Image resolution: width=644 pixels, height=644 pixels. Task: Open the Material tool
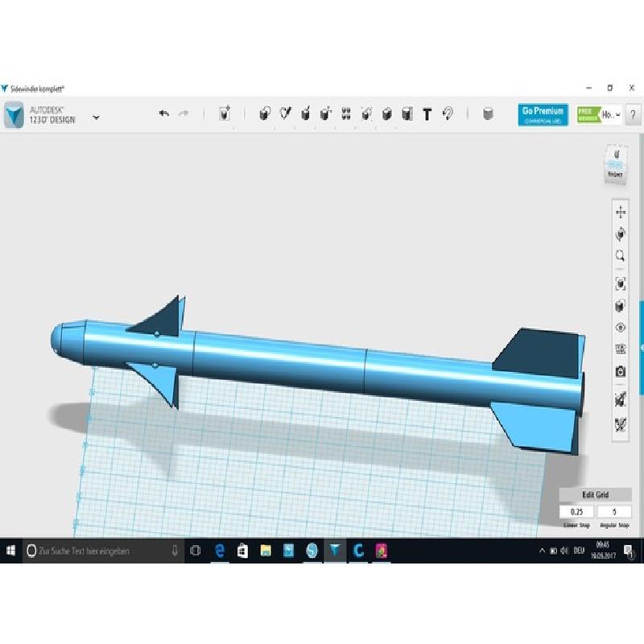(x=488, y=114)
